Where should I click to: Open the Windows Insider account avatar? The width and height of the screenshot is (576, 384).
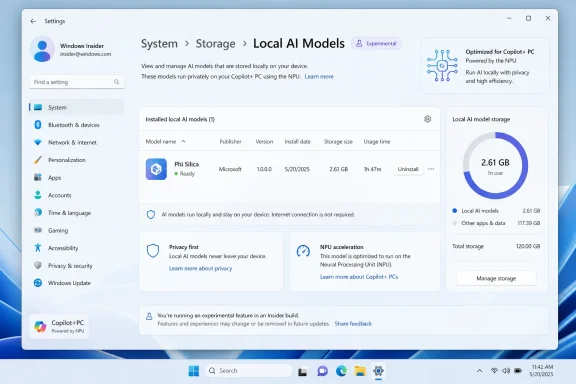[x=42, y=49]
